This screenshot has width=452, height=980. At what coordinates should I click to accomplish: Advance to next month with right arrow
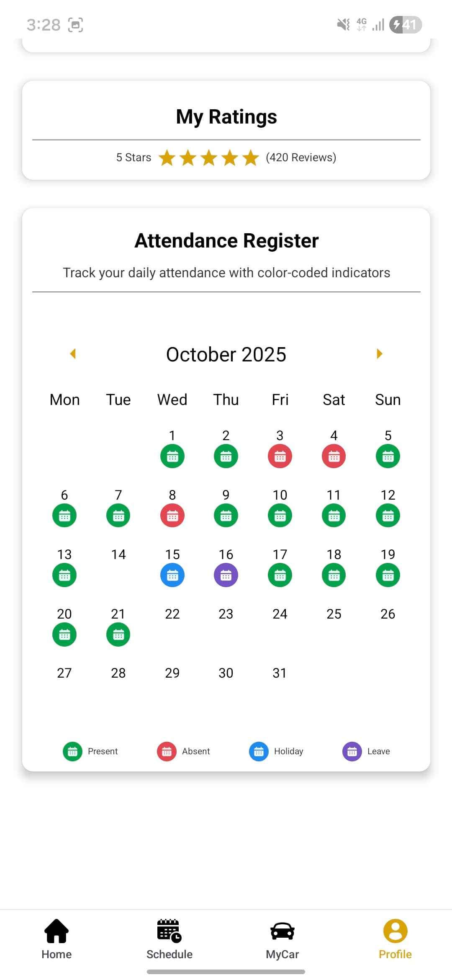(379, 354)
